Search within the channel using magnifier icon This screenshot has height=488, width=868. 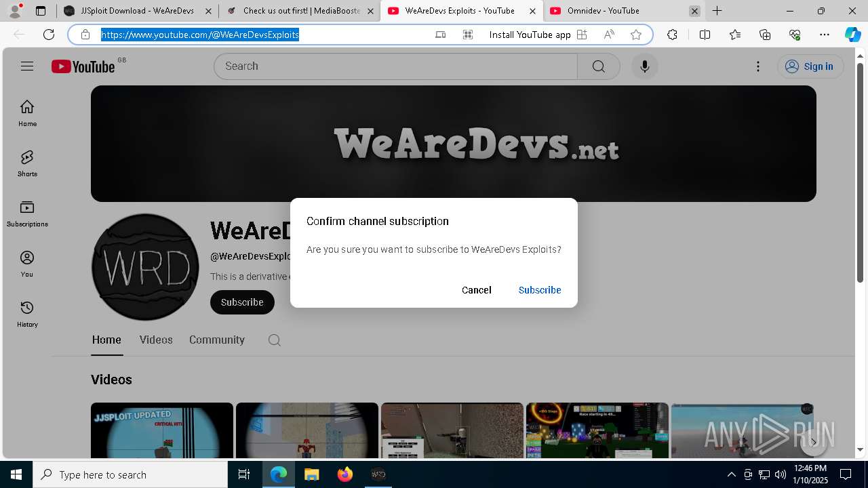pyautogui.click(x=274, y=340)
